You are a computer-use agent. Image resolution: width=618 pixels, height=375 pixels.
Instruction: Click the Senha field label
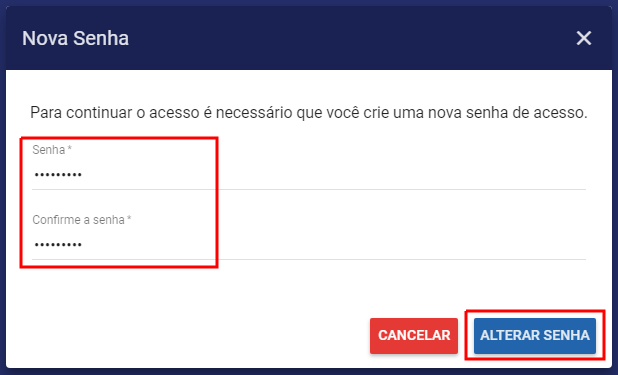click(x=48, y=150)
